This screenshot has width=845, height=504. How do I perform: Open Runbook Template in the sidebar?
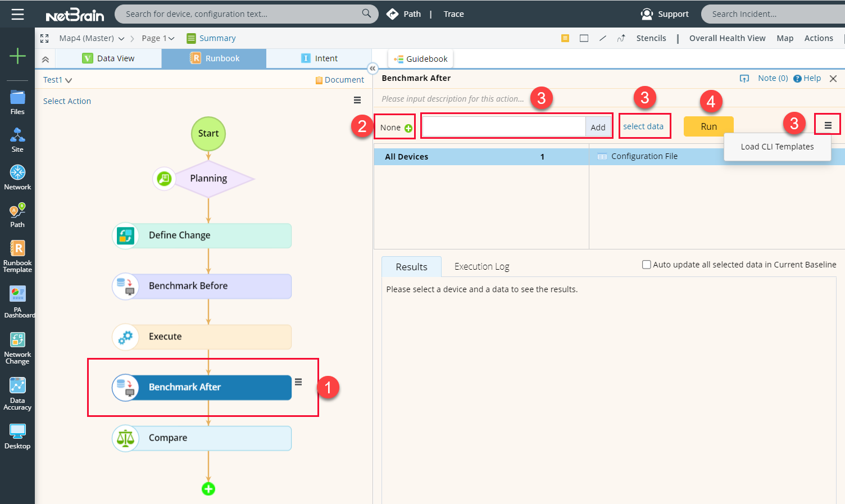tap(17, 257)
